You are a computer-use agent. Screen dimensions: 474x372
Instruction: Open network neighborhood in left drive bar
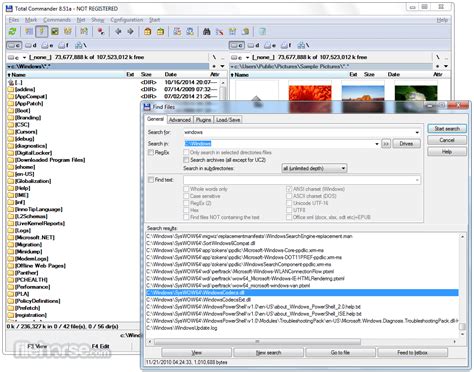pos(80,45)
